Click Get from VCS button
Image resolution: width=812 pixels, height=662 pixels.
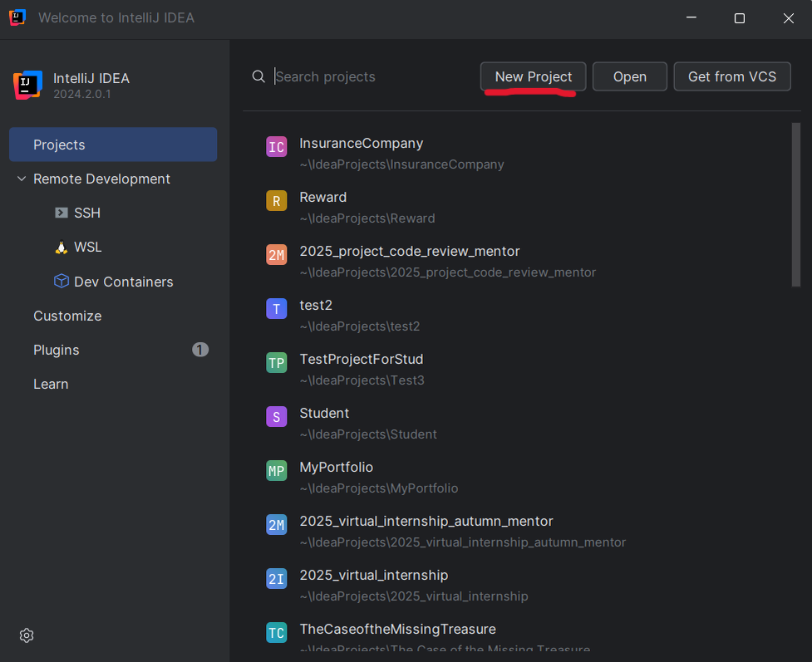point(731,76)
